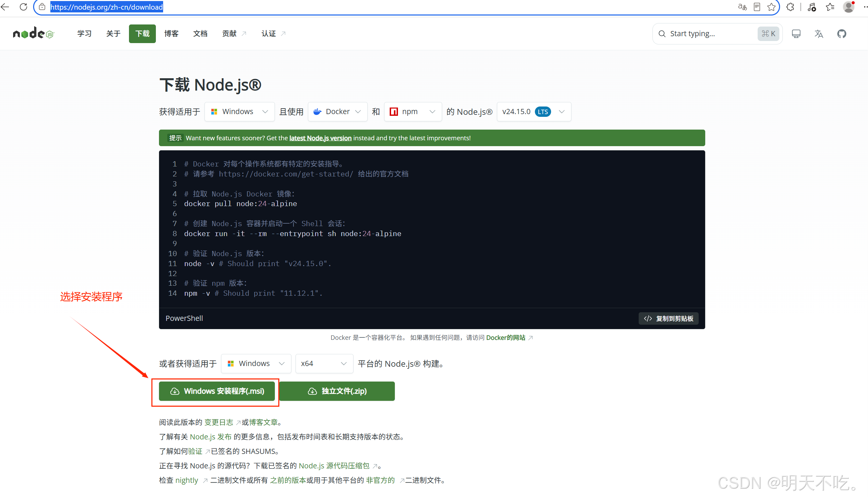Open browser extensions puzzle icon
The width and height of the screenshot is (868, 497).
tap(790, 7)
